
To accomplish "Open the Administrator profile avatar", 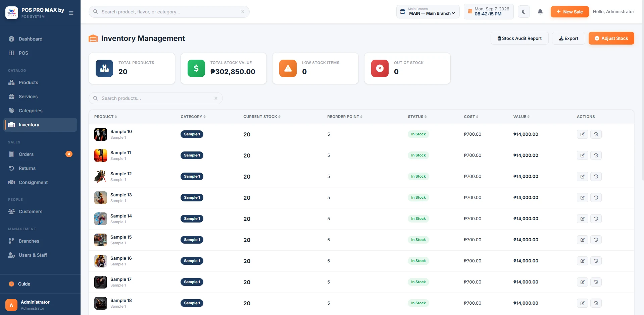I will [x=11, y=305].
